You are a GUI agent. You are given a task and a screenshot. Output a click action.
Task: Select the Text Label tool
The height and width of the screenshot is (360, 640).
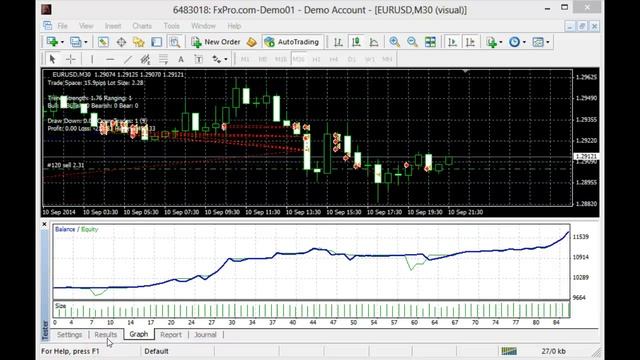coord(199,59)
